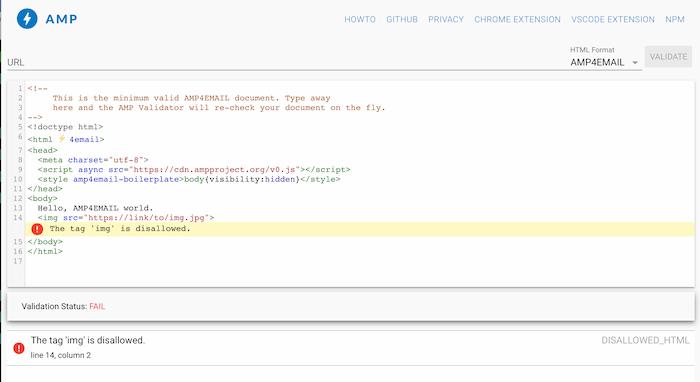Click the script async src line

194,170
